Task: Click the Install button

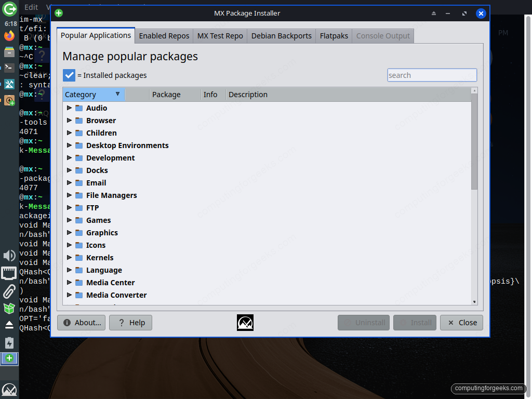Action: (415, 323)
